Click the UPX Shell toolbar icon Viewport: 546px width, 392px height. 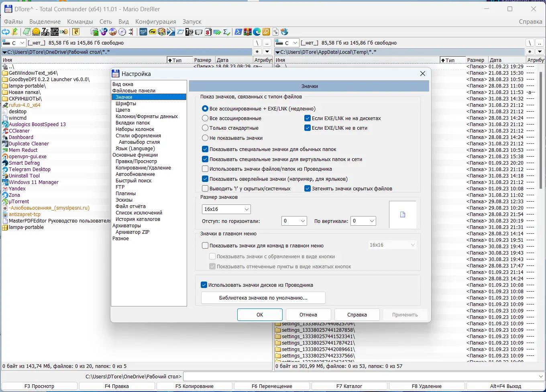point(55,32)
